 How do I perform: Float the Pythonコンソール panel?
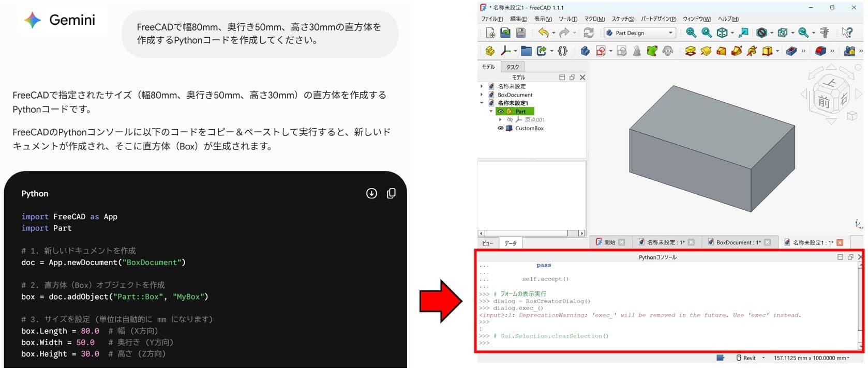(850, 257)
